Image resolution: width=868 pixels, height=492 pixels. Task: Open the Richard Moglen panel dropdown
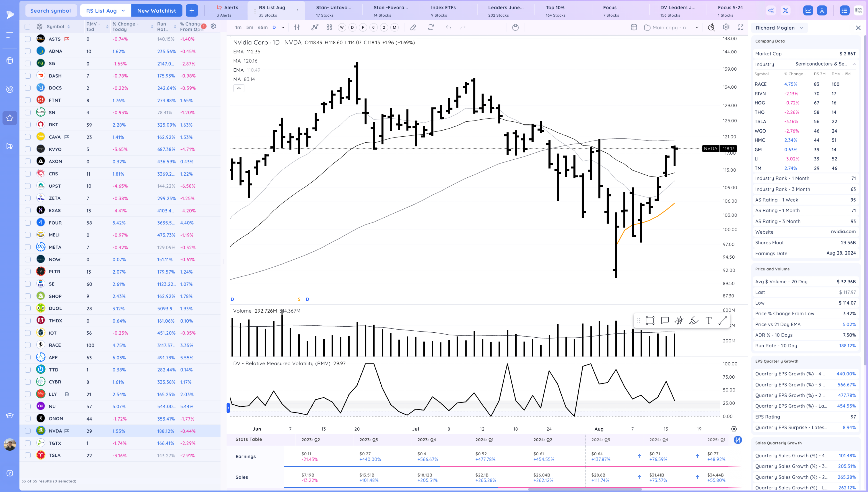point(801,28)
